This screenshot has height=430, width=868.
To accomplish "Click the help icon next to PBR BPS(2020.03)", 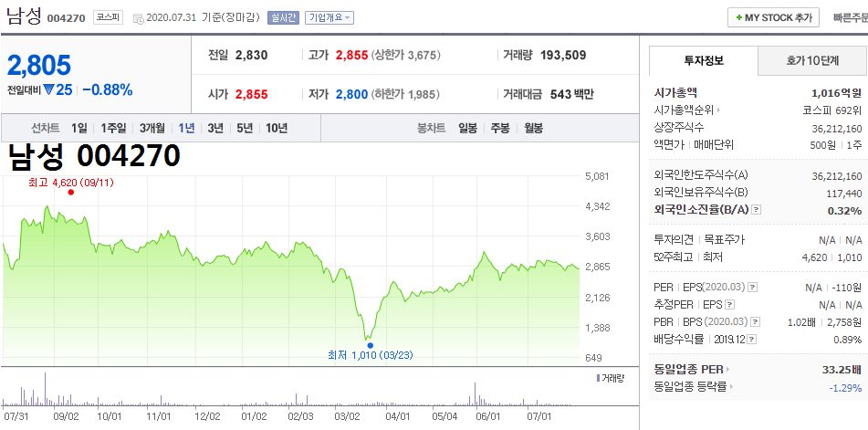I will (x=756, y=321).
